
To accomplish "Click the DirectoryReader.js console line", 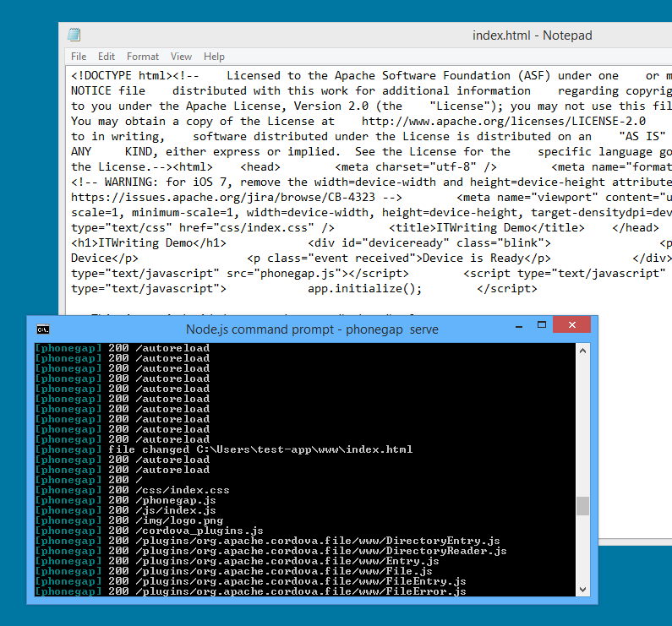I will click(270, 551).
